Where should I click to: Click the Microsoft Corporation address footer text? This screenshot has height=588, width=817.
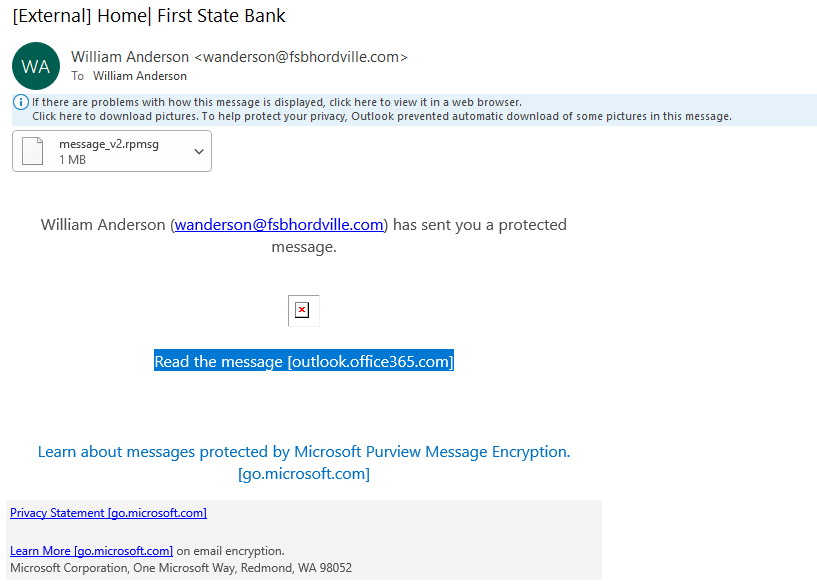[x=181, y=568]
